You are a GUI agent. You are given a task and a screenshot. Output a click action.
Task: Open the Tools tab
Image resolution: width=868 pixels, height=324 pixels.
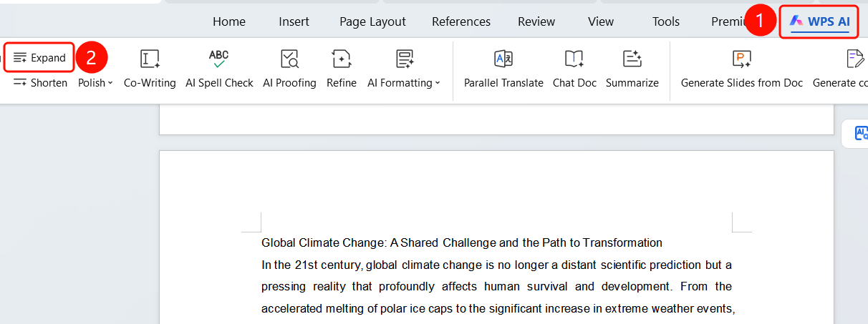(666, 21)
